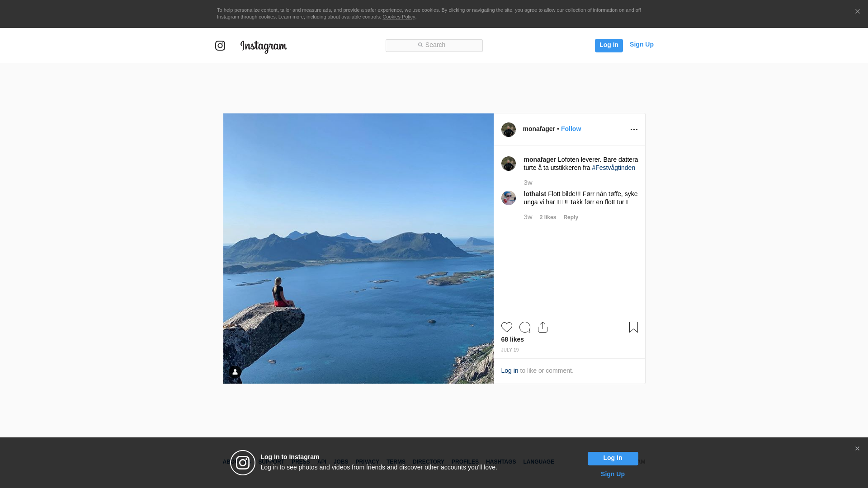
Task: Save post with the bookmark icon
Action: point(633,327)
